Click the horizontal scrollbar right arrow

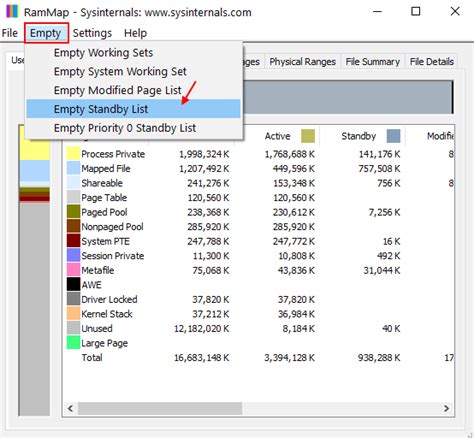[446, 408]
